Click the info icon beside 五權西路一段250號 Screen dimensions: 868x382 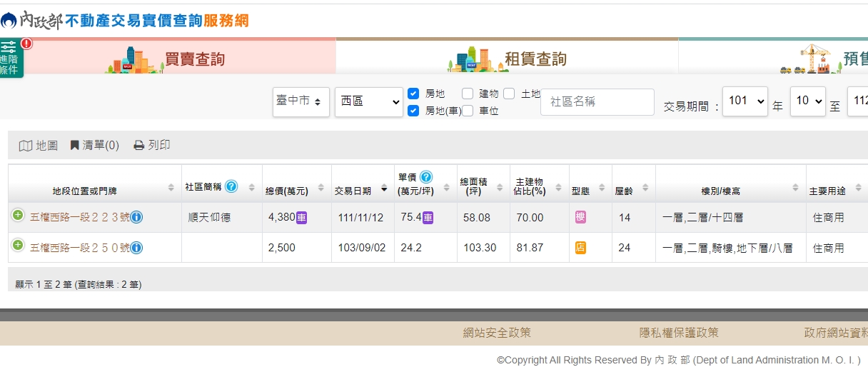point(136,248)
